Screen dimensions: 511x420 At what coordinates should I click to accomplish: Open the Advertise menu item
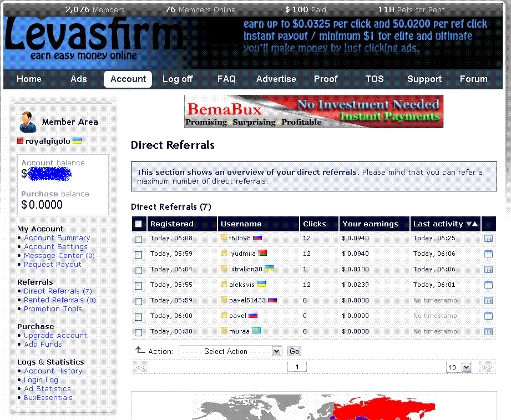pyautogui.click(x=276, y=79)
